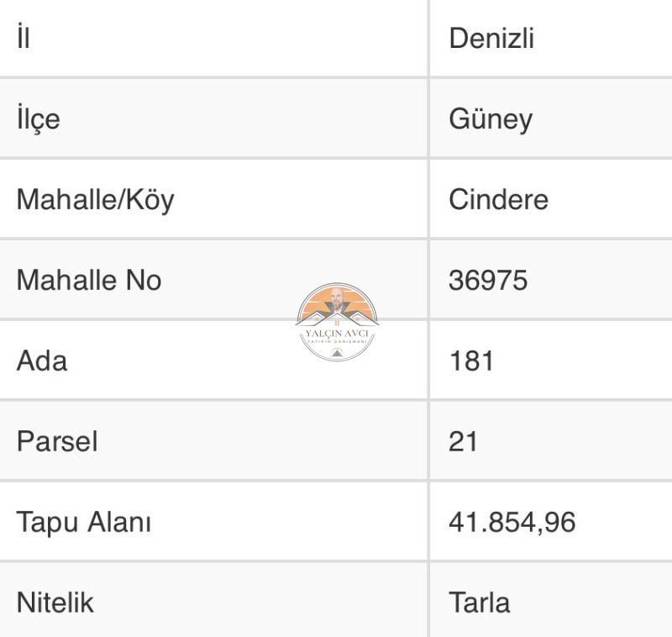This screenshot has height=637, width=672.
Task: Select the Güney district value
Action: point(491,119)
